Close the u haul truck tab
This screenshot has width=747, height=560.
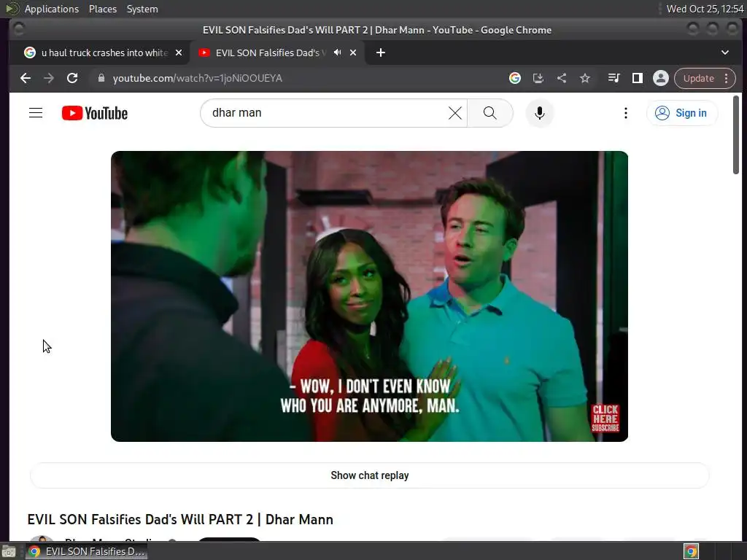click(x=179, y=52)
